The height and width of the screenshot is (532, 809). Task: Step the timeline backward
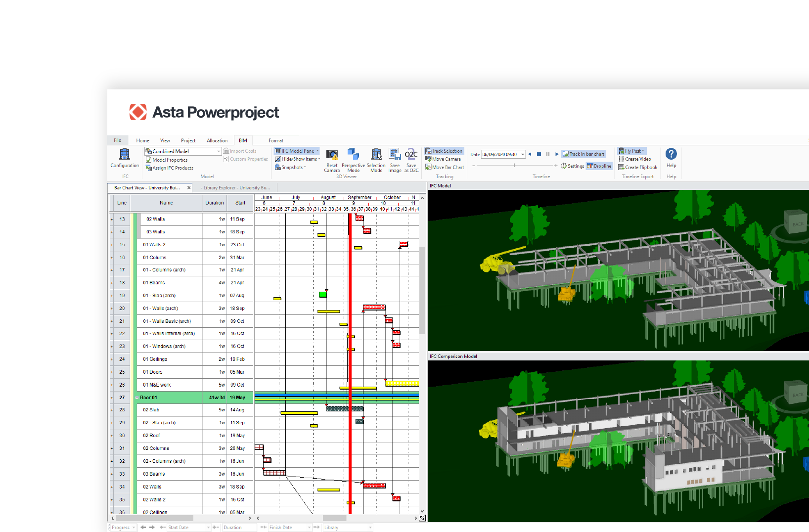pos(530,154)
